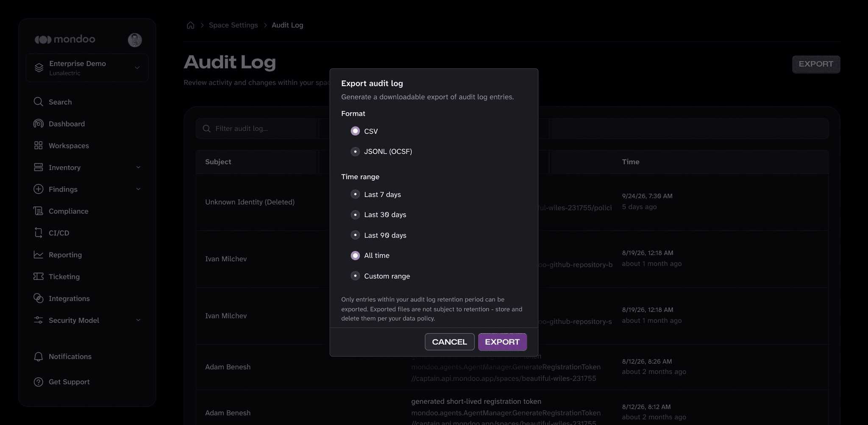Image resolution: width=868 pixels, height=425 pixels.
Task: Click Cancel in the export dialog
Action: pyautogui.click(x=449, y=342)
